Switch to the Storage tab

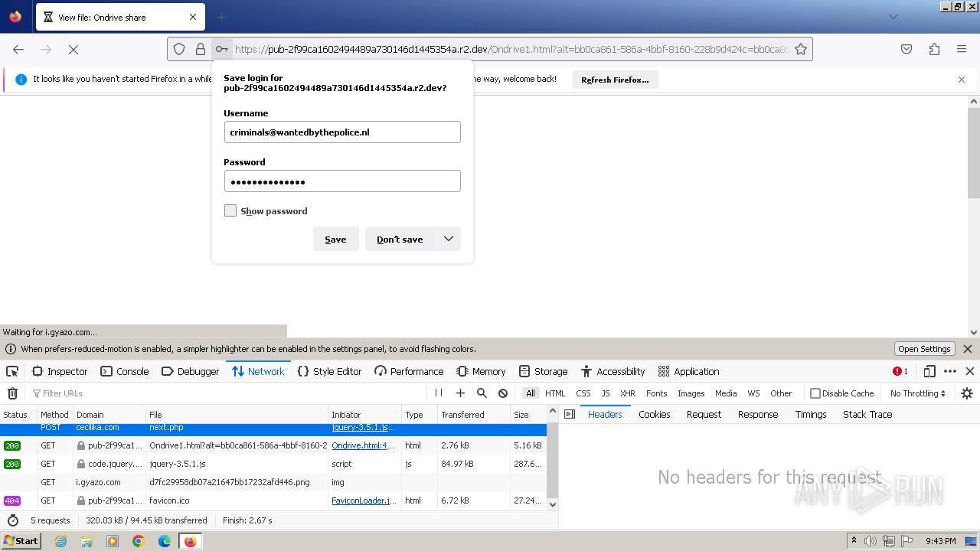coord(543,371)
